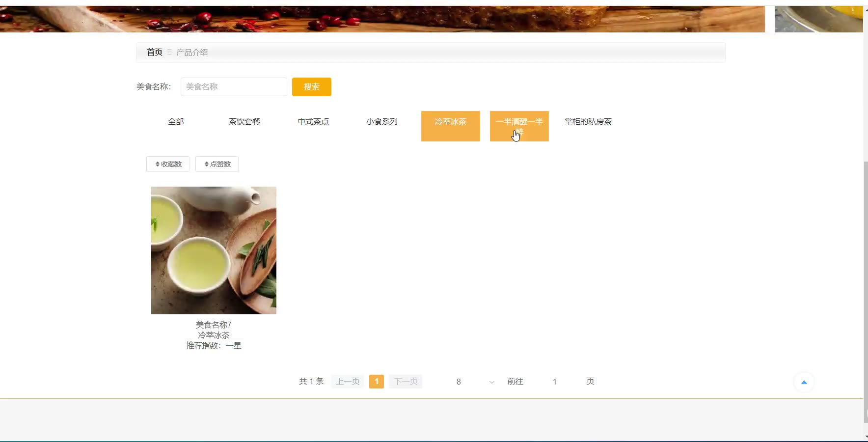Click the product title 美食名称7

[214, 325]
